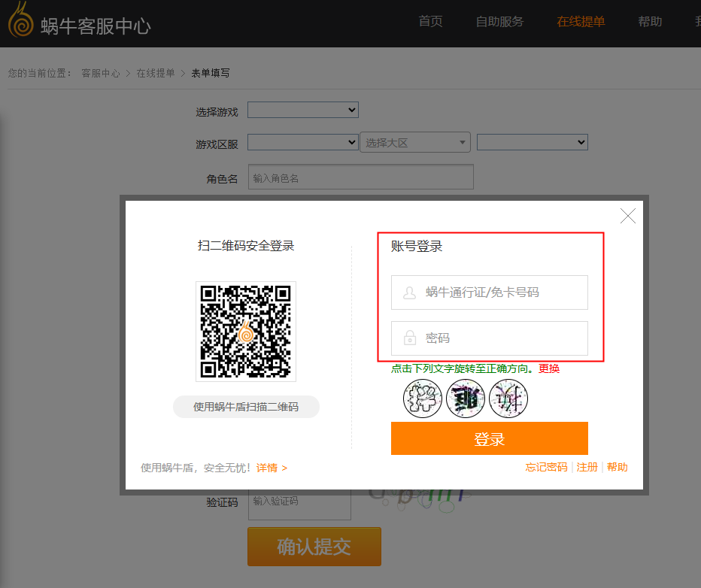701x588 pixels.
Task: Open the first 游戏区服 dropdown
Action: pyautogui.click(x=302, y=142)
